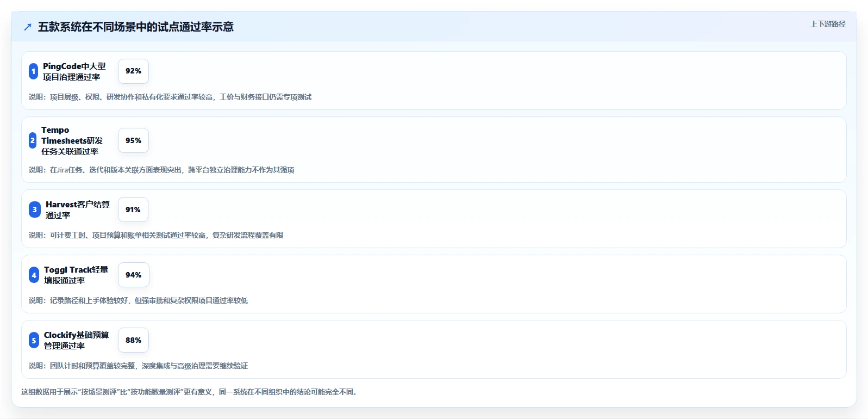The width and height of the screenshot is (868, 419).
Task: Click the 上下游路径 label in header
Action: (x=828, y=24)
